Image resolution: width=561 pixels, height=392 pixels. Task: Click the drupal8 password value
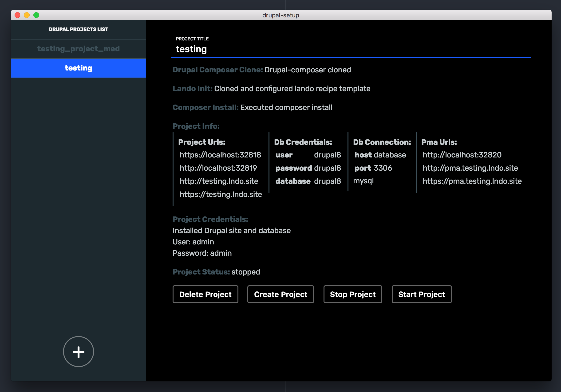coord(328,168)
